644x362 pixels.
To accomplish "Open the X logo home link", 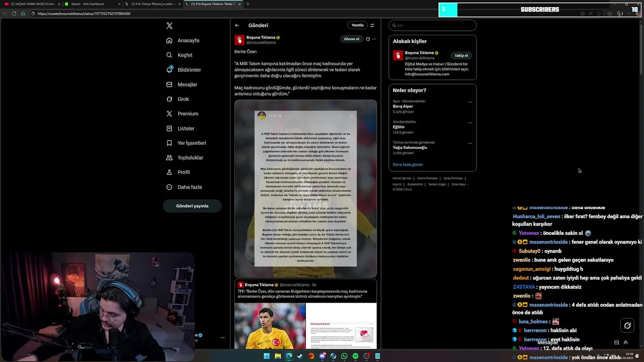I will [x=170, y=26].
